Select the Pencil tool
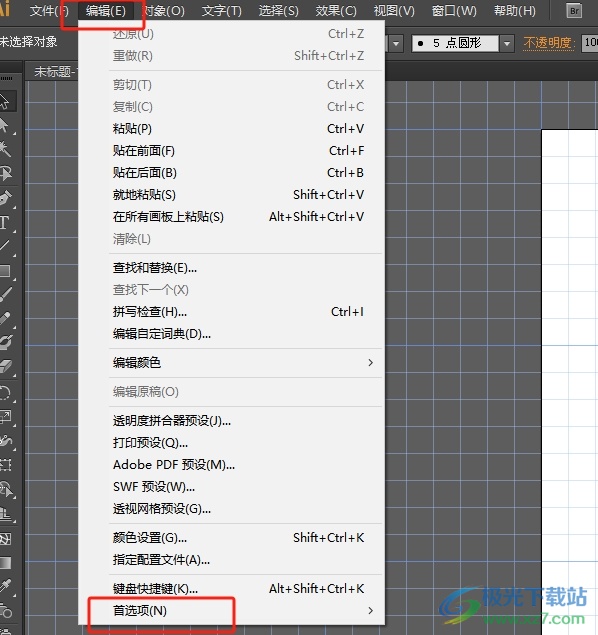This screenshot has width=598, height=635. pos(6,318)
